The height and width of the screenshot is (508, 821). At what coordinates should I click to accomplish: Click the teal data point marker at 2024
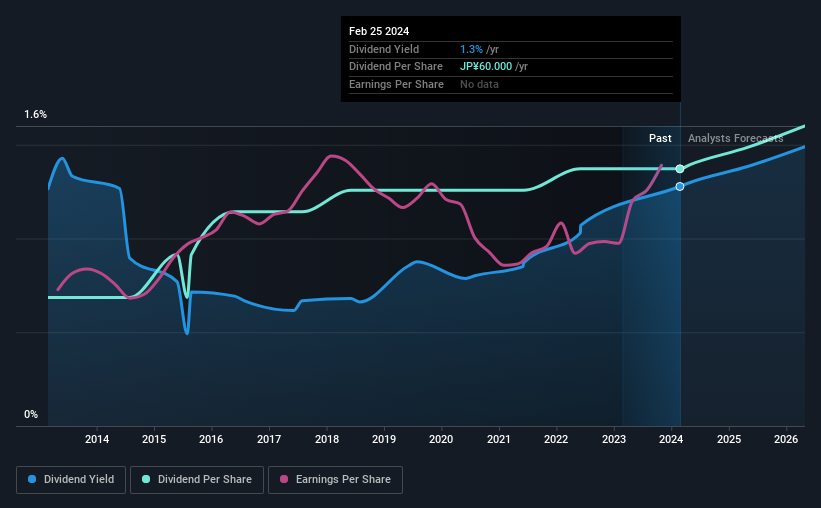pos(680,169)
